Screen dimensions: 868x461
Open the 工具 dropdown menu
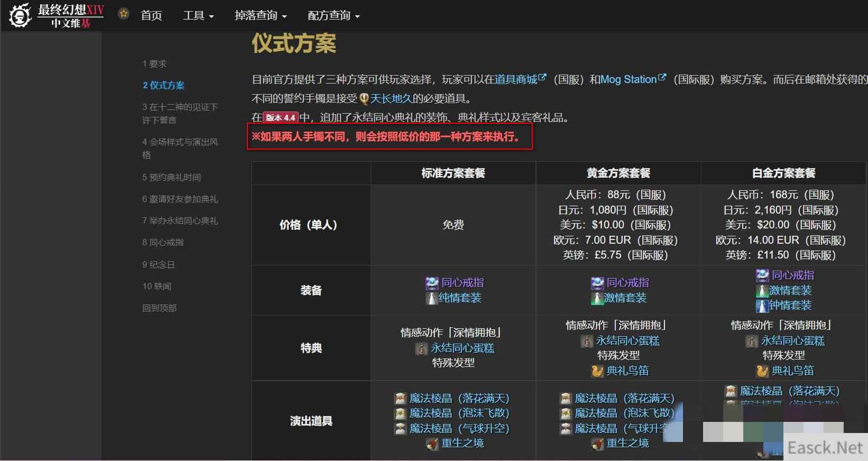point(198,15)
